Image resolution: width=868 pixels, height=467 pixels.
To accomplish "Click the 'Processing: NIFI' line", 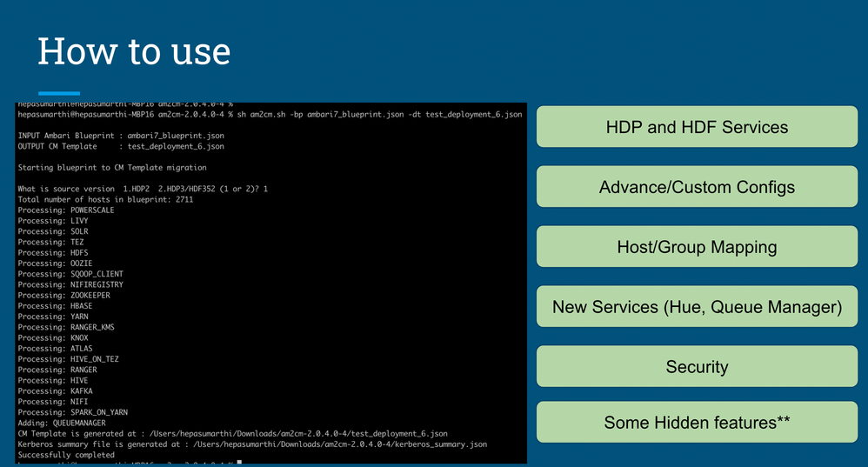I will [x=52, y=402].
